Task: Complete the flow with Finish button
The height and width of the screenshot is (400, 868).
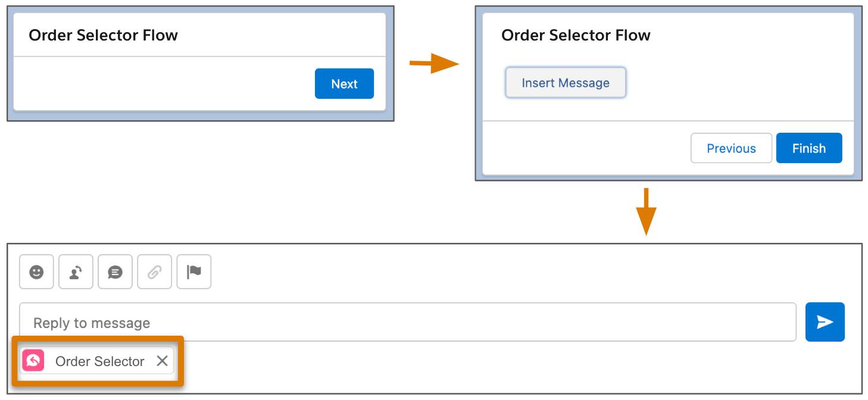Action: (x=809, y=148)
